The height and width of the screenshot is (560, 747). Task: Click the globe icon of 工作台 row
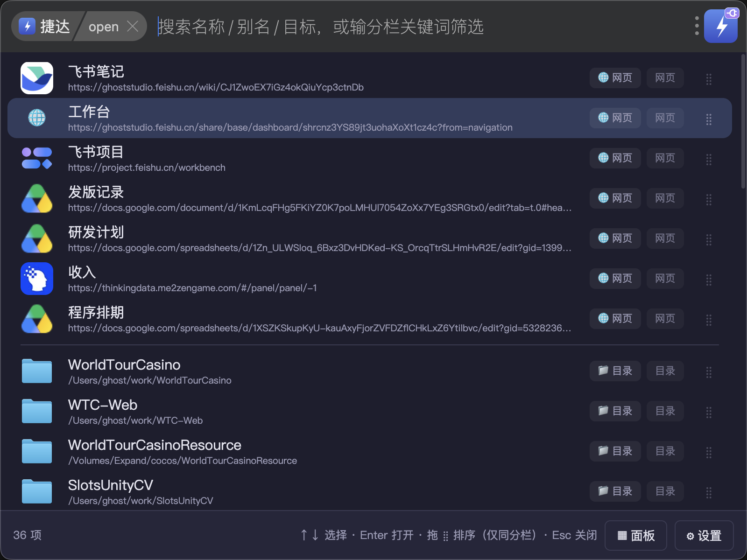point(37,118)
